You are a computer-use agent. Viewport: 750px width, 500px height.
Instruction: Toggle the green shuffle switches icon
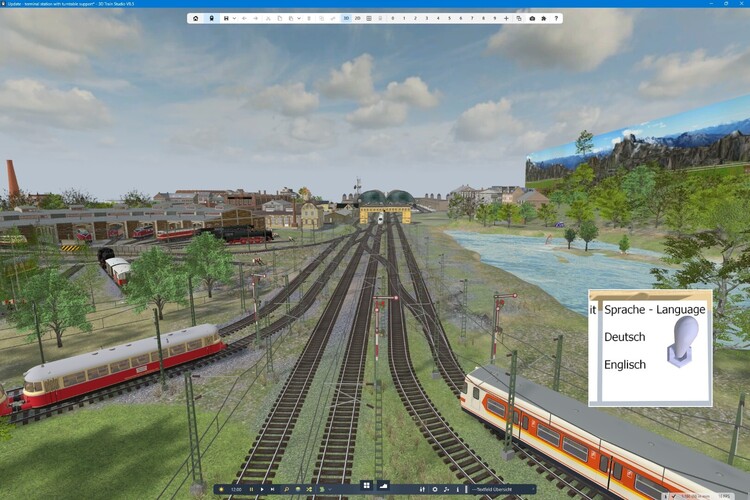coord(309,489)
